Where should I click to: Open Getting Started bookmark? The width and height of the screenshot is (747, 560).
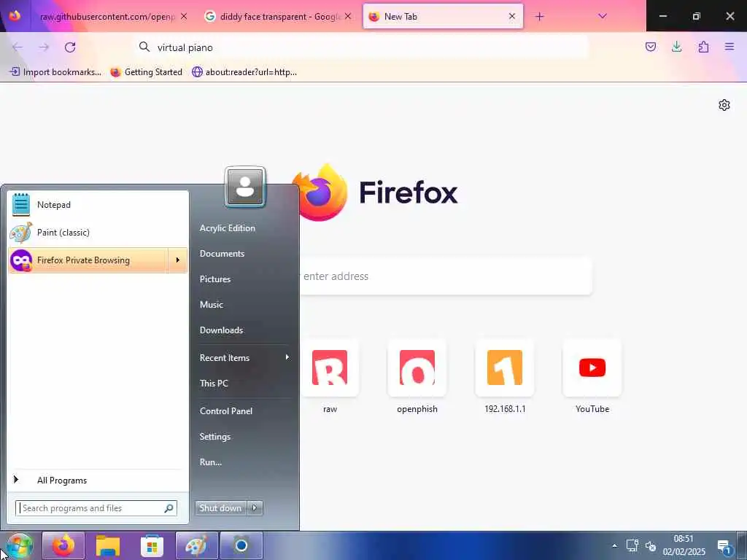(x=146, y=72)
